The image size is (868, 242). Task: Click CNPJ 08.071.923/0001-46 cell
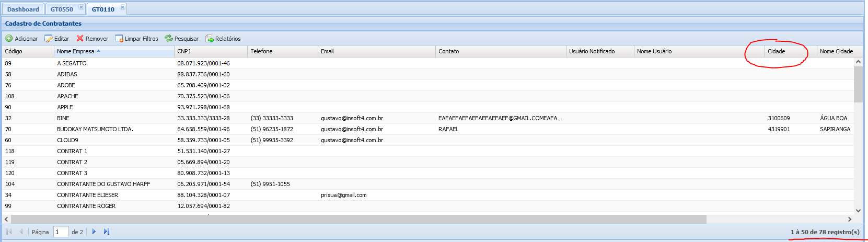pos(211,63)
